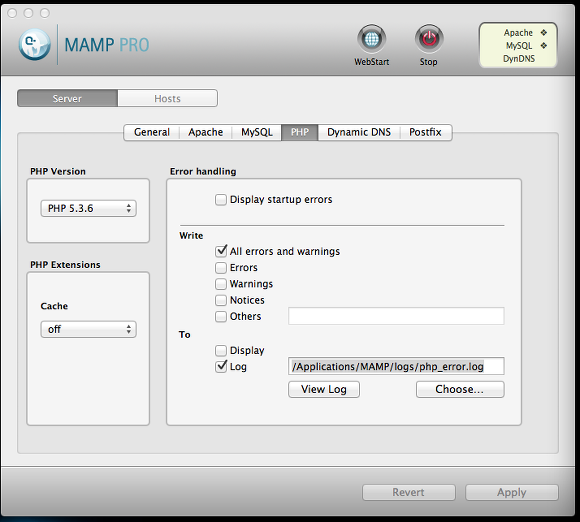
Task: Enable Display startup errors checkbox
Action: (x=221, y=200)
